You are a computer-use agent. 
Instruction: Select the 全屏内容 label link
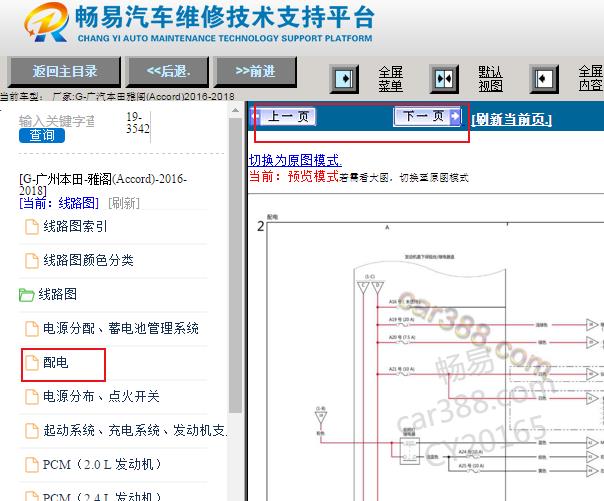click(x=591, y=78)
